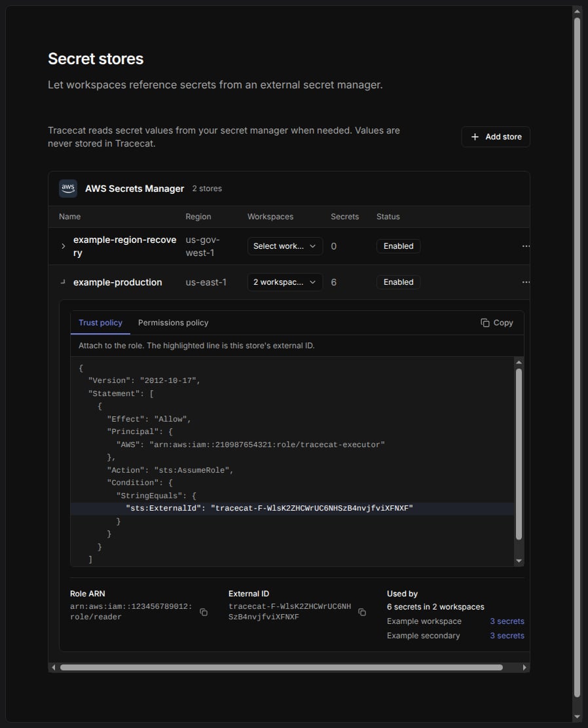This screenshot has height=728, width=588.
Task: Click the Region column header
Action: tap(198, 217)
